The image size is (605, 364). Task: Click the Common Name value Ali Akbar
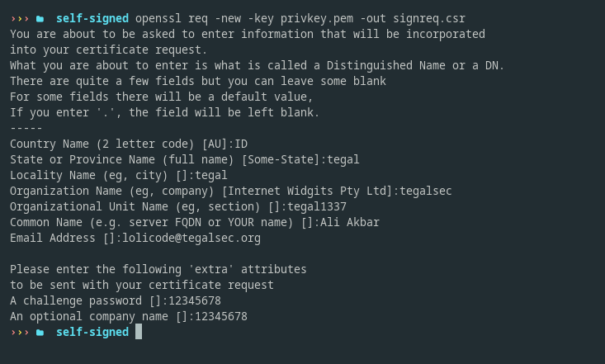(x=350, y=222)
